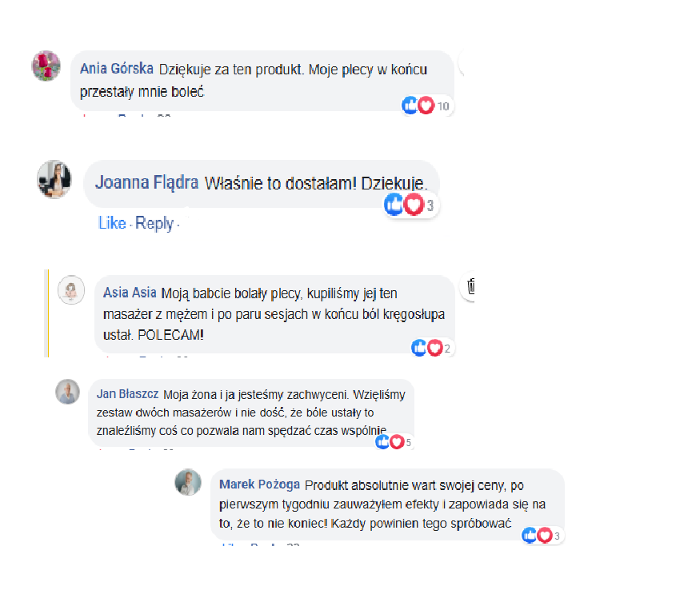Open Asia Asia's profile name link
The width and height of the screenshot is (700, 610).
(x=130, y=293)
